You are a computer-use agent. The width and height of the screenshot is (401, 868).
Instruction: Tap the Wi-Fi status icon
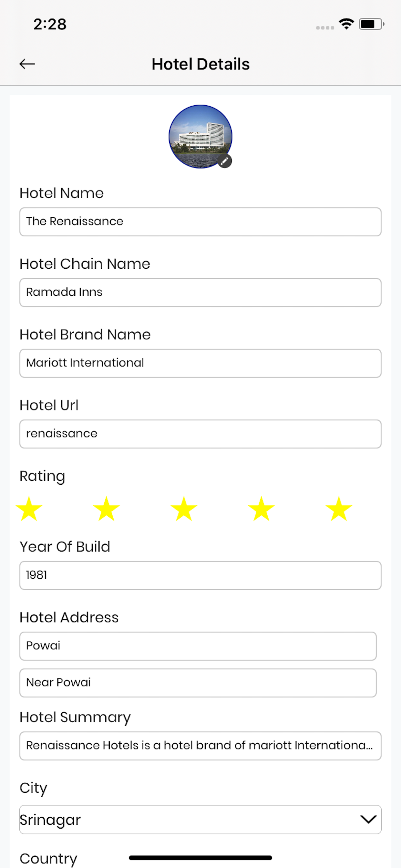click(346, 24)
